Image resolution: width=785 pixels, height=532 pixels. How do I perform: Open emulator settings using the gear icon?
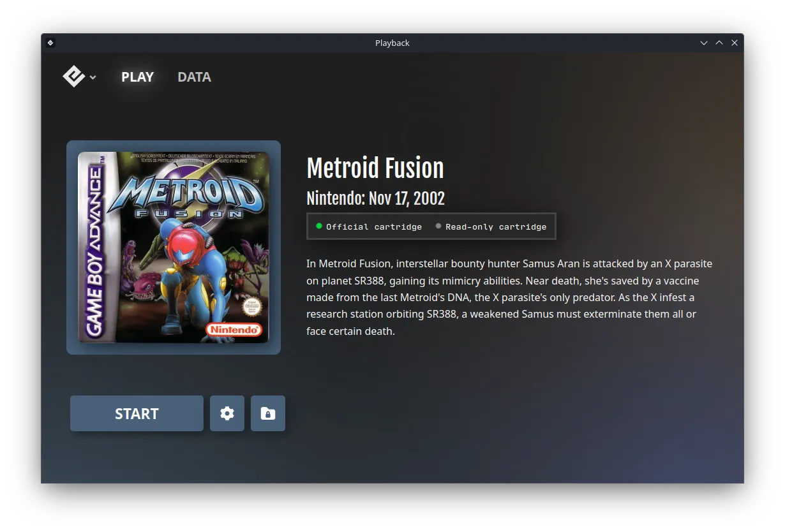(x=227, y=413)
